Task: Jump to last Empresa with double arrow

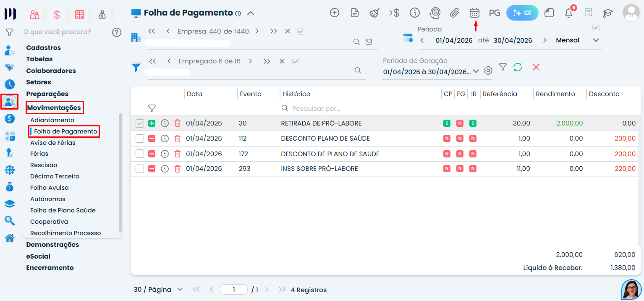Action: [274, 31]
